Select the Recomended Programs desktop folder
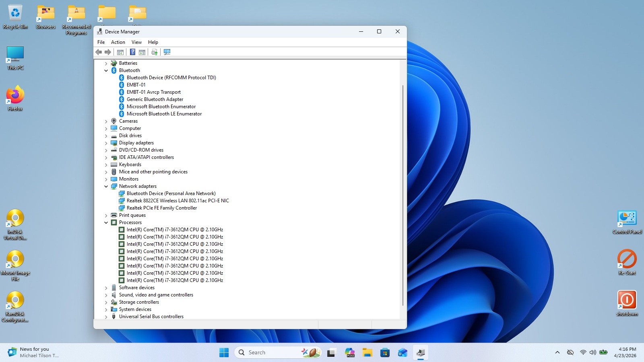This screenshot has width=644, height=362. tap(76, 20)
